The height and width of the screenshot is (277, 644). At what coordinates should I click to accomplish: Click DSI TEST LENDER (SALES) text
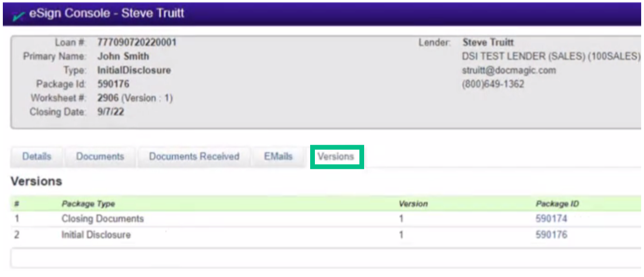(x=551, y=56)
